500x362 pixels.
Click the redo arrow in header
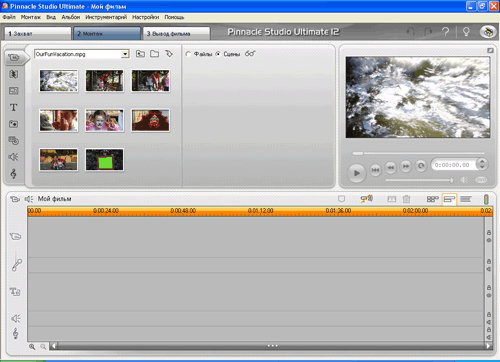(x=428, y=32)
